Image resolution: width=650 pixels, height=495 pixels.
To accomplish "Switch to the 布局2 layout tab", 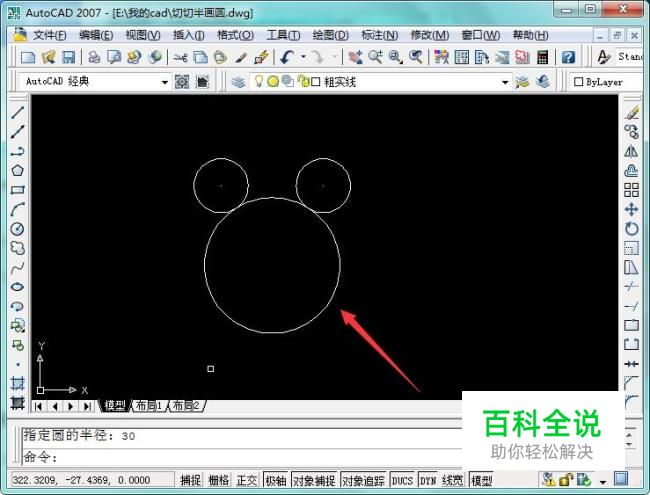I will 186,406.
